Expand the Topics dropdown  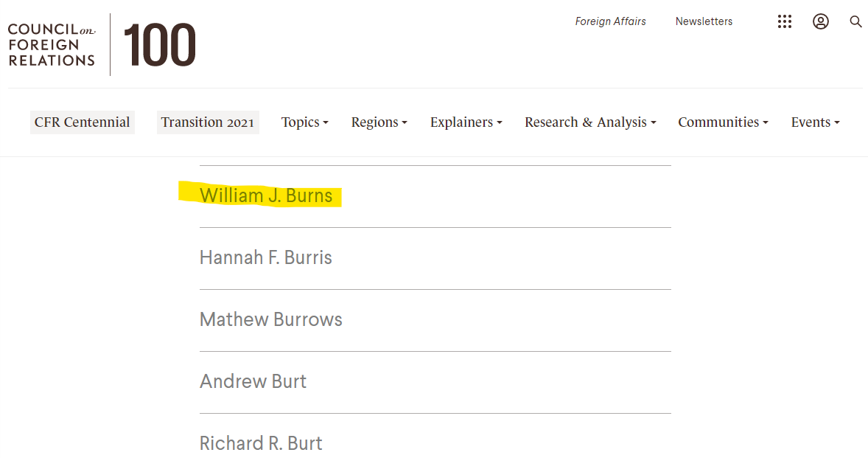pyautogui.click(x=304, y=122)
